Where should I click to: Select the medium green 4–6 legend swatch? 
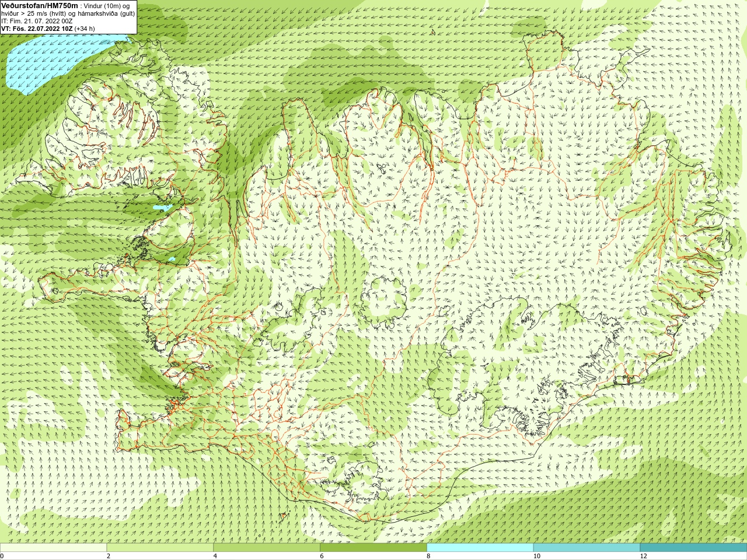[x=267, y=548]
